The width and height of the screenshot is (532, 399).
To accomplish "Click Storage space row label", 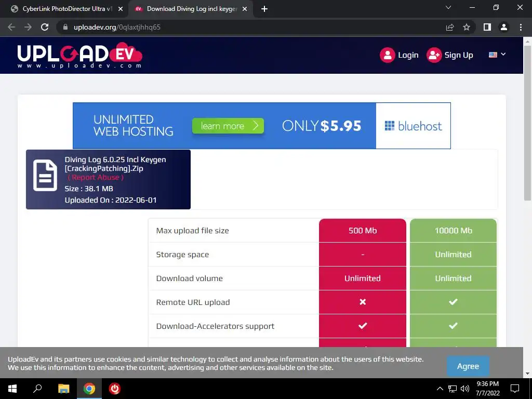I will click(182, 255).
